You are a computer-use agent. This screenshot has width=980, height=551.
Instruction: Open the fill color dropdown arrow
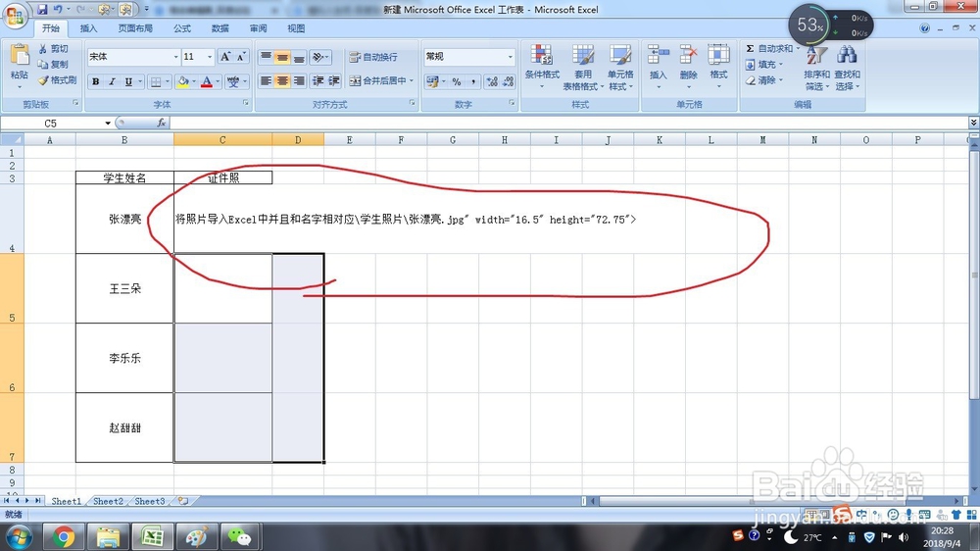pyautogui.click(x=194, y=81)
